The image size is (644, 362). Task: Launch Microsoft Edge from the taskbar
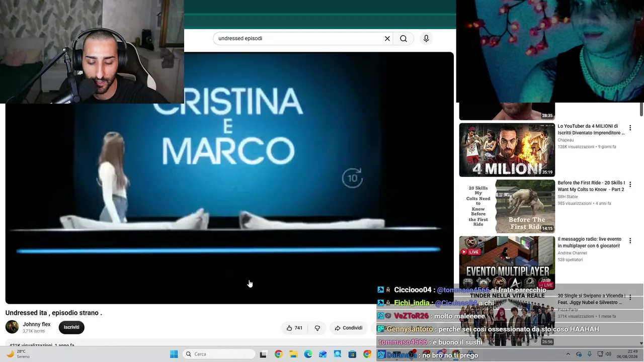(308, 354)
